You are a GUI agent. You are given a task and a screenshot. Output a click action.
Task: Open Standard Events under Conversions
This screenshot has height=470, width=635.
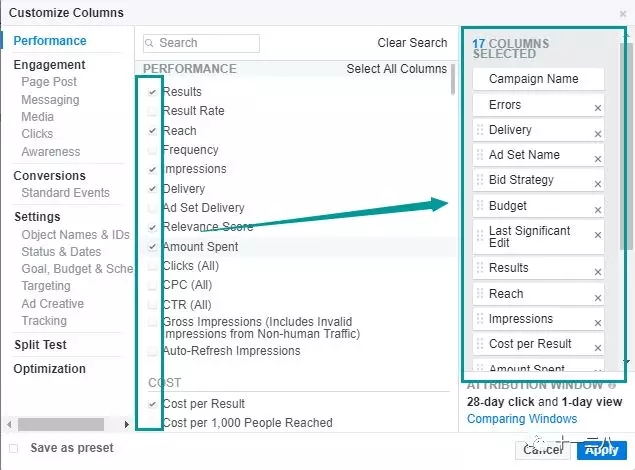click(65, 193)
